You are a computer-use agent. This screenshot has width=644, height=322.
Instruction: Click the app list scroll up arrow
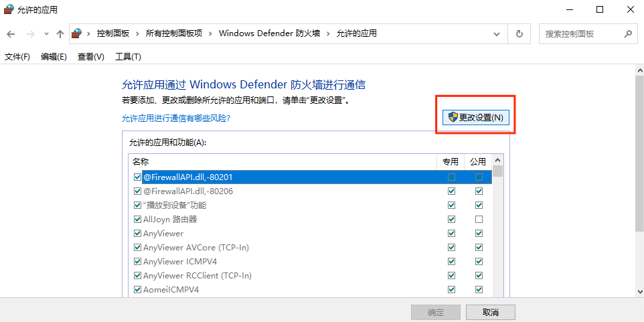498,160
